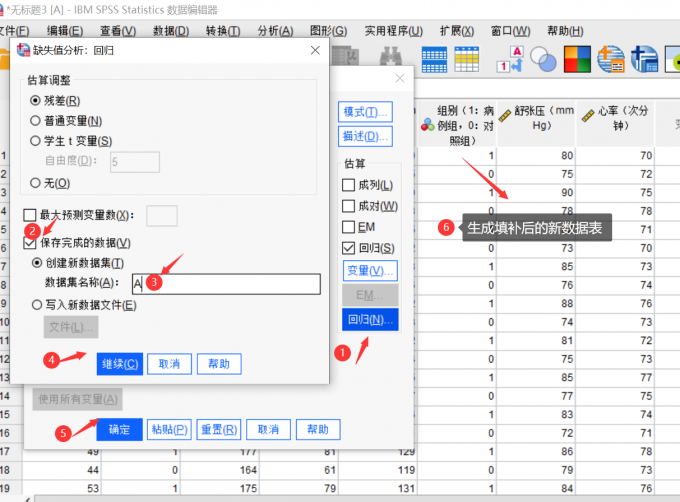Click the 舒张压（mm Hg）column header

[x=536, y=123]
